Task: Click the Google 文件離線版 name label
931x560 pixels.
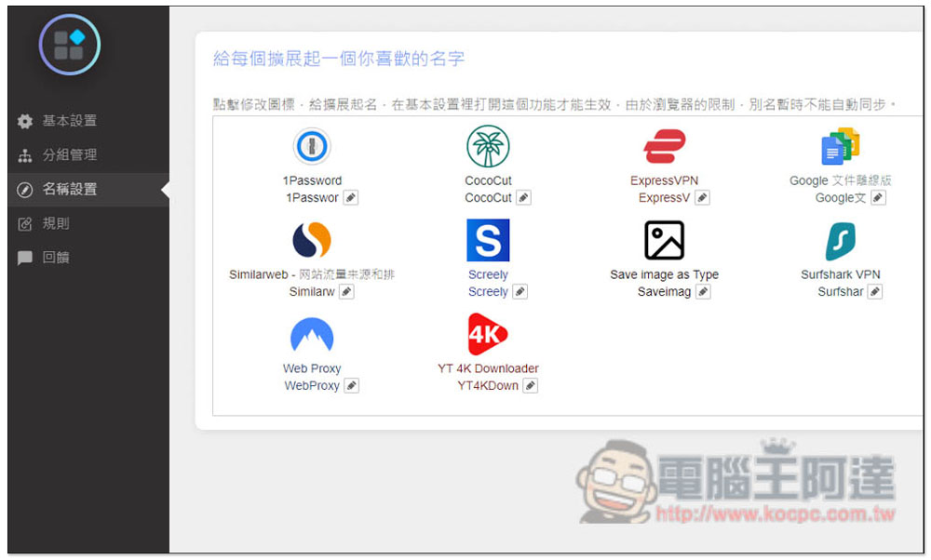Action: 840,180
